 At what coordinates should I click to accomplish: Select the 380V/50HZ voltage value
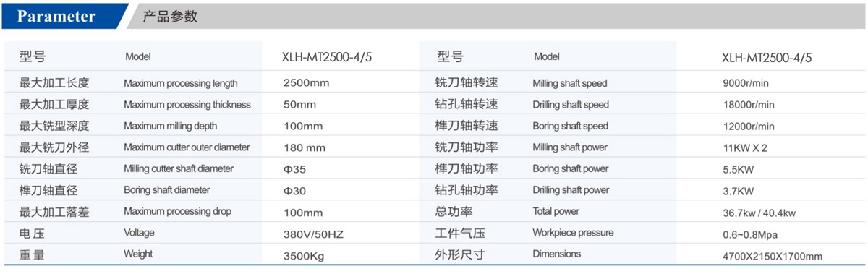click(312, 234)
